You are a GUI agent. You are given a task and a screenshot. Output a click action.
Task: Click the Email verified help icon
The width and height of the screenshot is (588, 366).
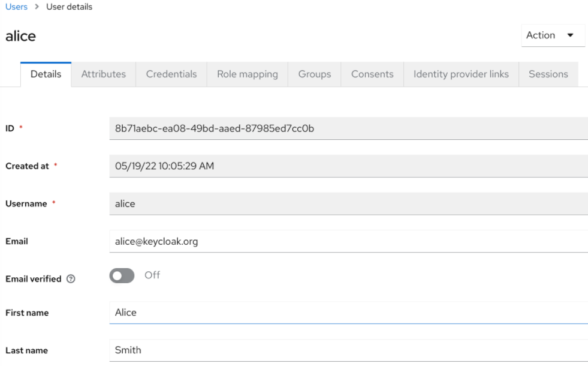(x=71, y=279)
